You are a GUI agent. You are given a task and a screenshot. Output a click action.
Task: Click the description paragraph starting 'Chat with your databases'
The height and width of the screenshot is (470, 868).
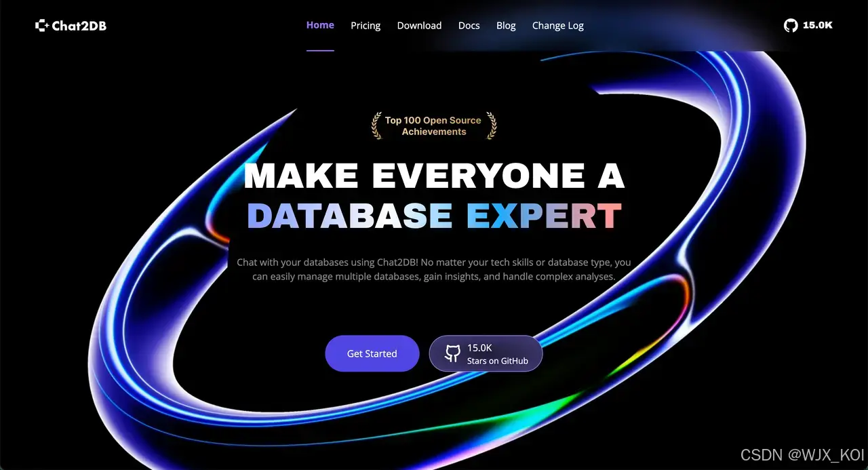(x=434, y=269)
